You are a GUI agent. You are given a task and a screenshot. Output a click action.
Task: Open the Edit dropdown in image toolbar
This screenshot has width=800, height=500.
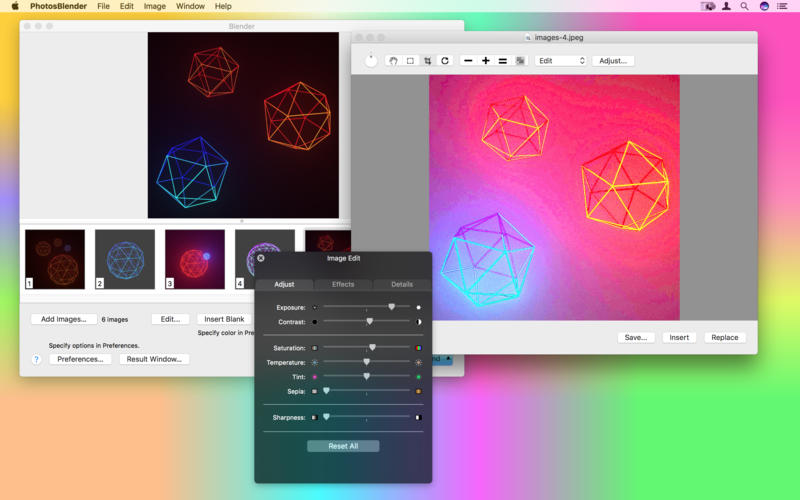point(560,61)
